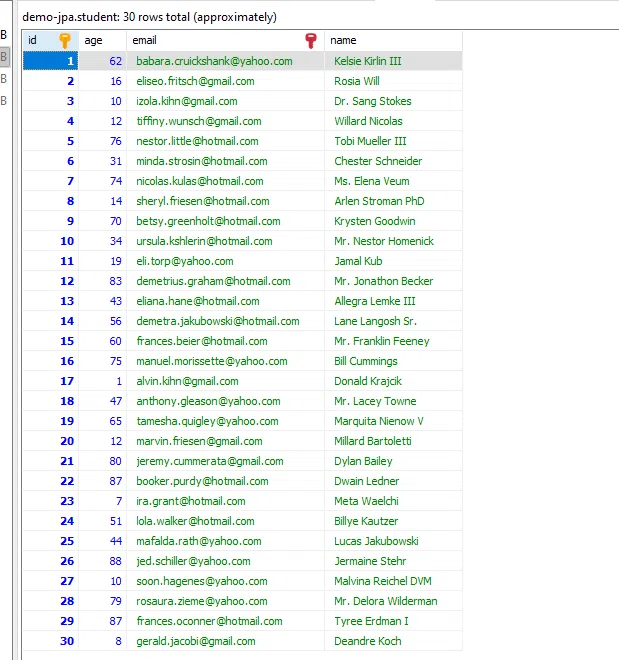Select email eliana.hane@hotmail.com
The width and height of the screenshot is (619, 660).
pyautogui.click(x=198, y=301)
